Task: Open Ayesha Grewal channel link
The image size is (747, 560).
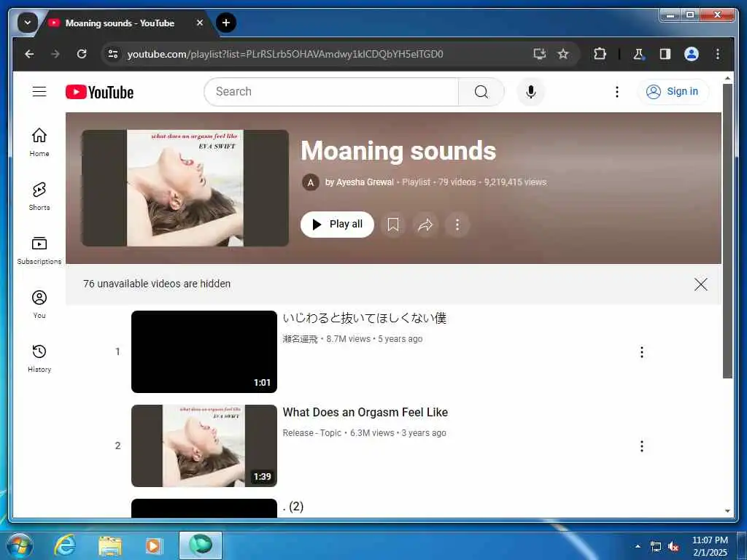Action: 365,182
